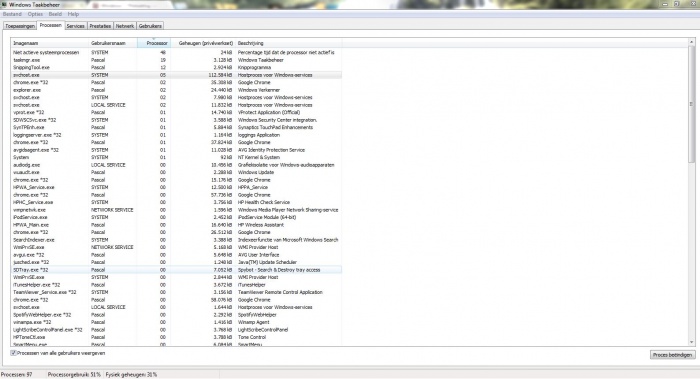700x379 pixels.
Task: Click the Windows Taakbeheer title bar icon
Action: click(4, 4)
